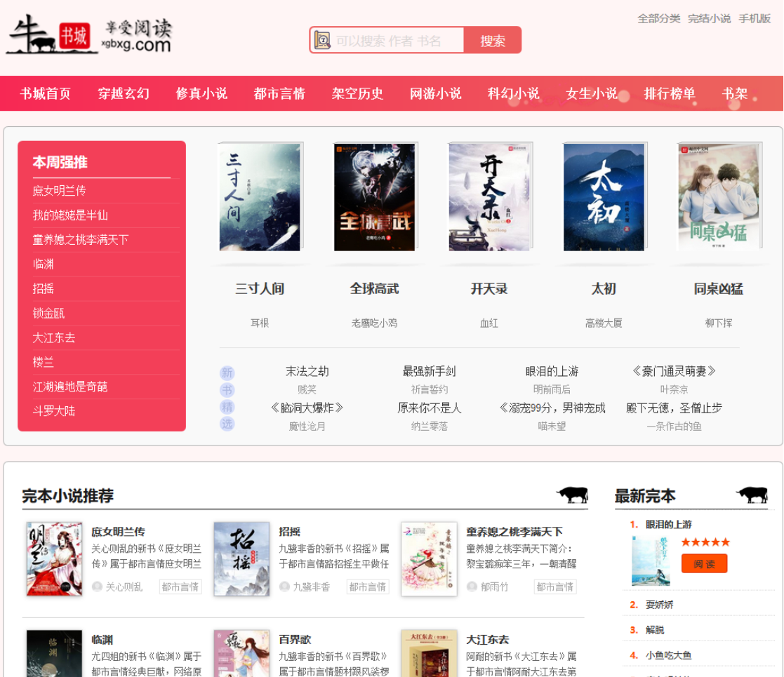
Task: Click the author avatar icon next to 郁雨竹
Action: [472, 586]
